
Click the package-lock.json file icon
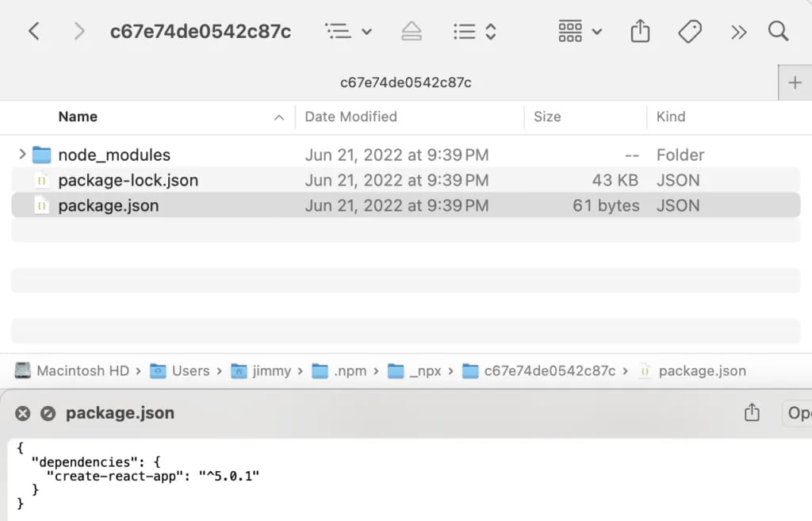tap(41, 180)
